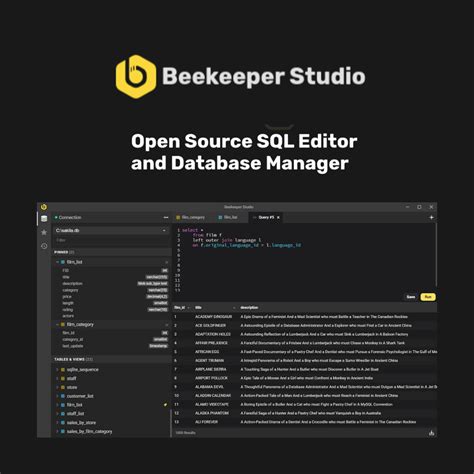474x474 pixels.
Task: Open the Connection menu dots icon
Action: pos(166,217)
